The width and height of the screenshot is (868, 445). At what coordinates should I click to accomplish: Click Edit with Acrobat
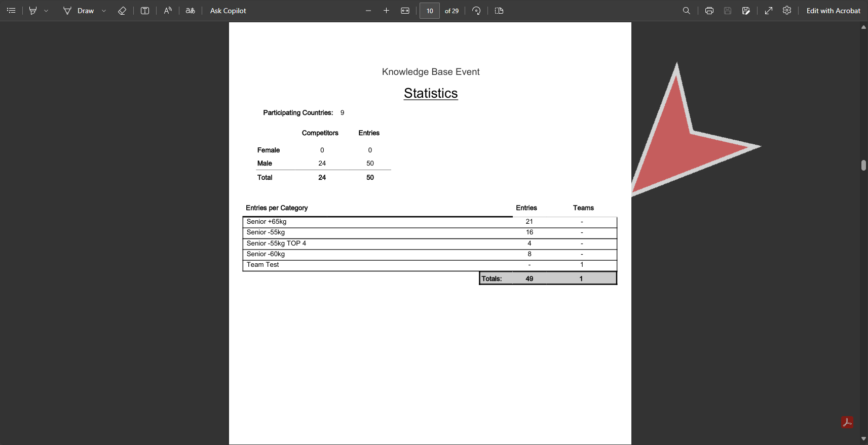pyautogui.click(x=833, y=11)
